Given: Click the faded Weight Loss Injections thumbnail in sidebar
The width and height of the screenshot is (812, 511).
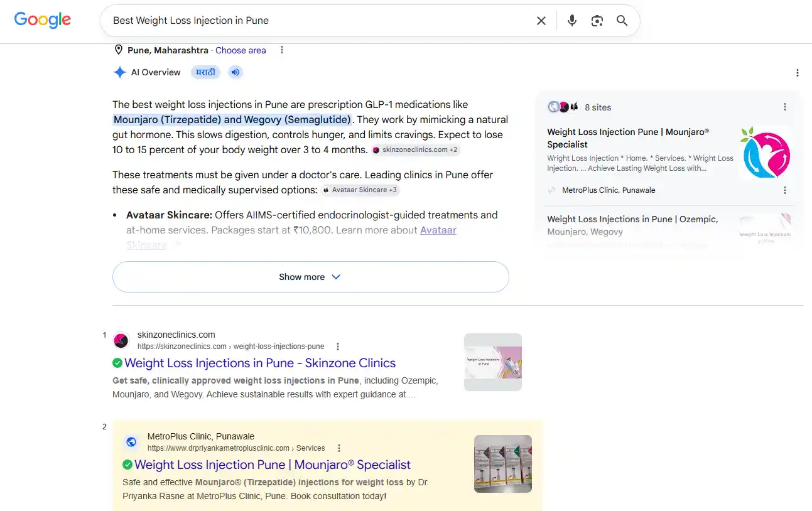Looking at the screenshot, I should point(765,229).
